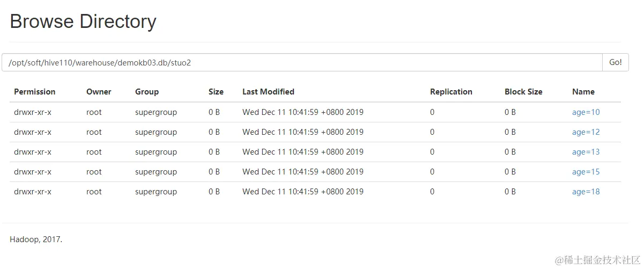
Task: Open the age=15 directory link
Action: [586, 172]
